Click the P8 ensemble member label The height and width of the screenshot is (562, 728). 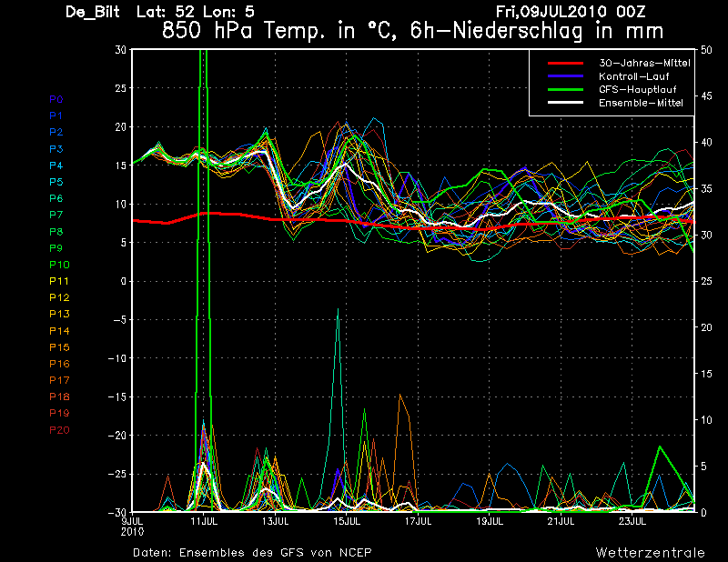pyautogui.click(x=56, y=232)
